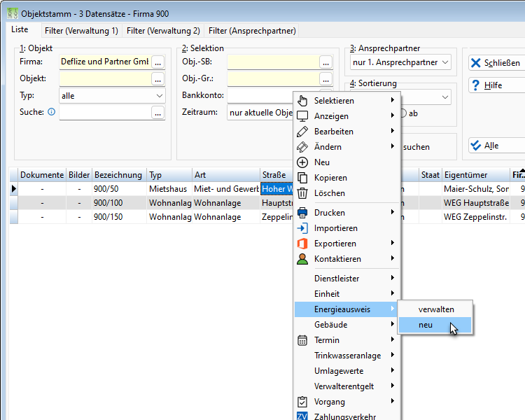Click the Alle button with checkmark
This screenshot has width=525, height=420.
497,146
